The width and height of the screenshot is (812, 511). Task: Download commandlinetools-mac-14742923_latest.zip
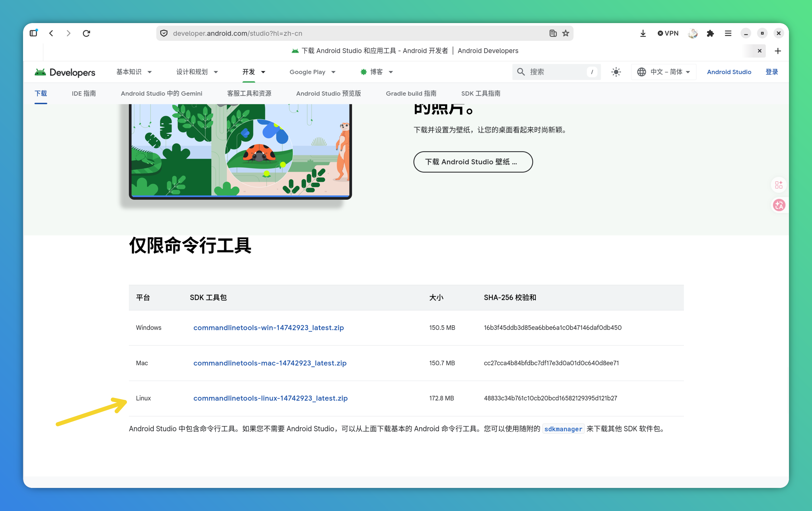click(270, 363)
